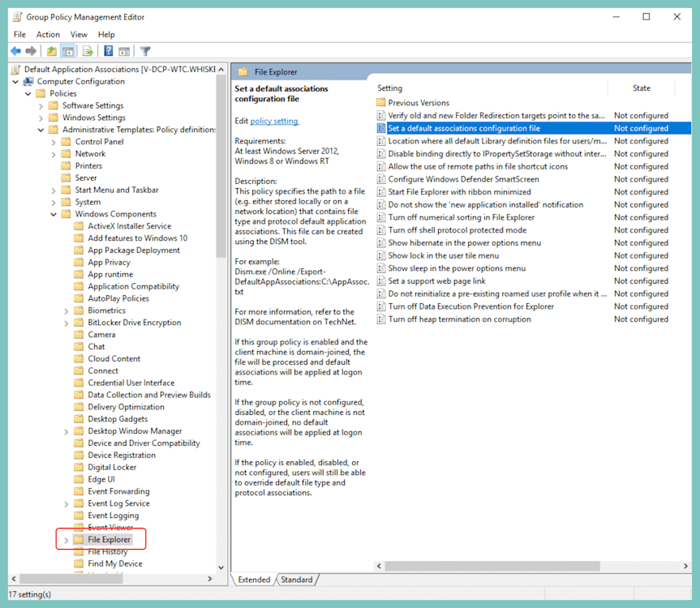Click the State column header
Image resolution: width=700 pixels, height=608 pixels.
click(641, 88)
